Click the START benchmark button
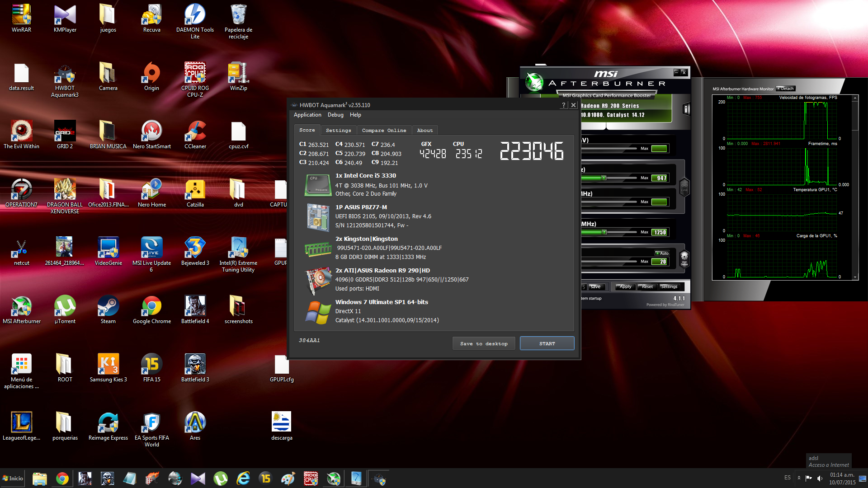868x488 pixels. click(547, 343)
